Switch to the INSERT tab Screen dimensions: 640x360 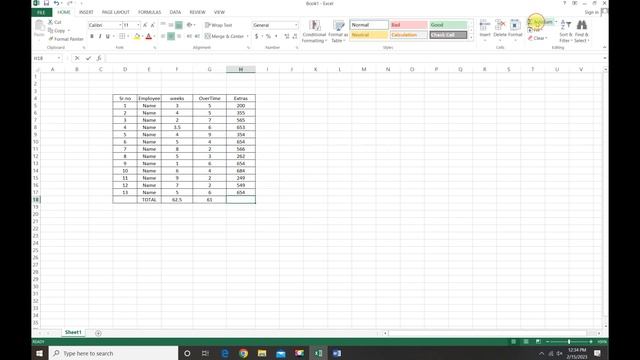pos(86,12)
